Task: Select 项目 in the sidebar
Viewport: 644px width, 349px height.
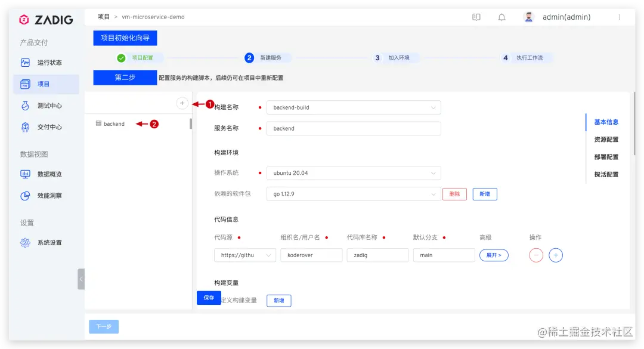Action: click(x=46, y=84)
